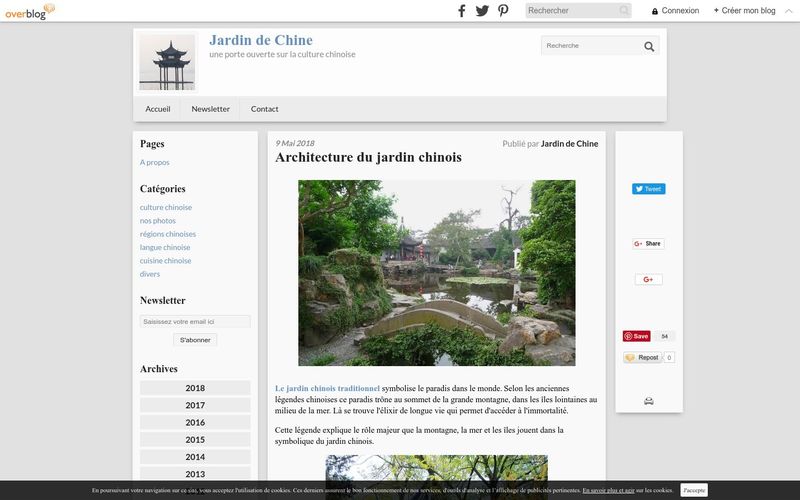Collapse the top bar with chevron arrow

point(788,11)
